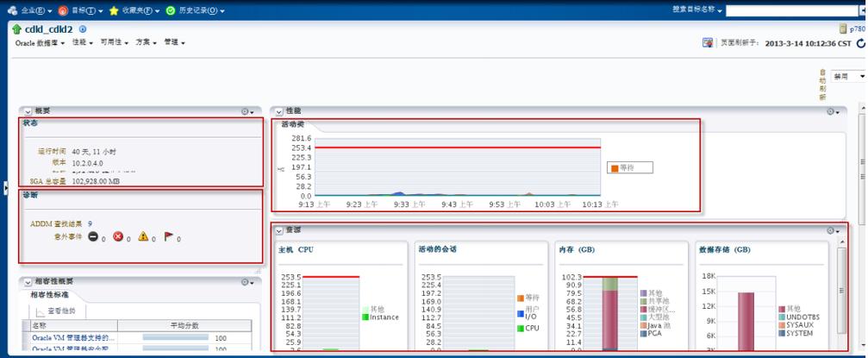This screenshot has width=868, height=358.
Task: Click the chart icon in 查看趋势
Action: [41, 311]
